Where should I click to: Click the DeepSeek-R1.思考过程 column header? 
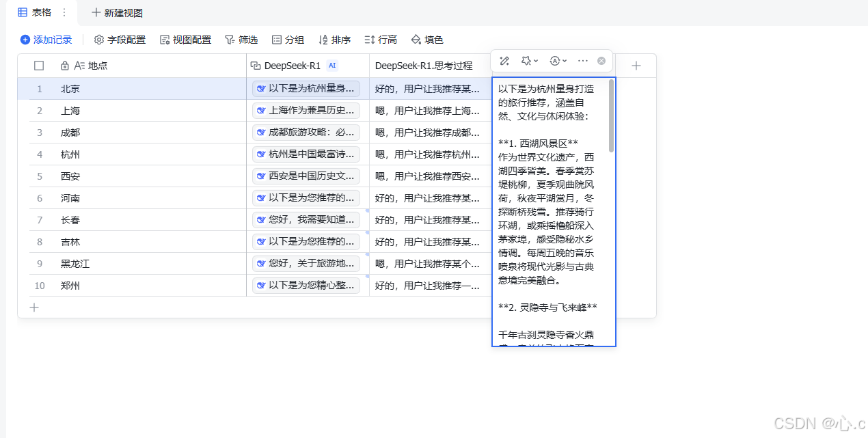431,66
